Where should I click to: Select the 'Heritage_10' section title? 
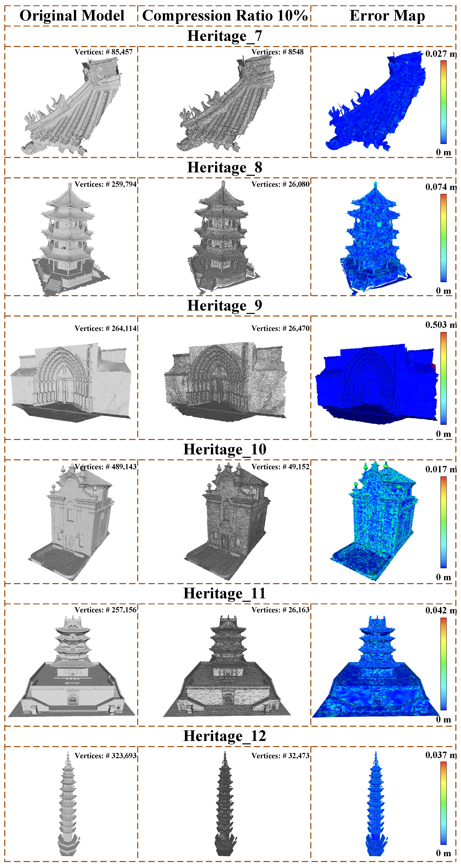coord(225,449)
